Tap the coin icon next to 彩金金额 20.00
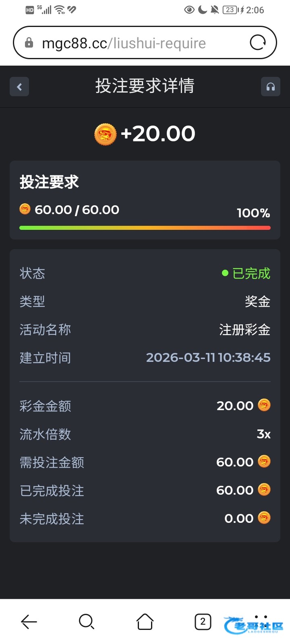This screenshot has height=644, width=290. [264, 405]
